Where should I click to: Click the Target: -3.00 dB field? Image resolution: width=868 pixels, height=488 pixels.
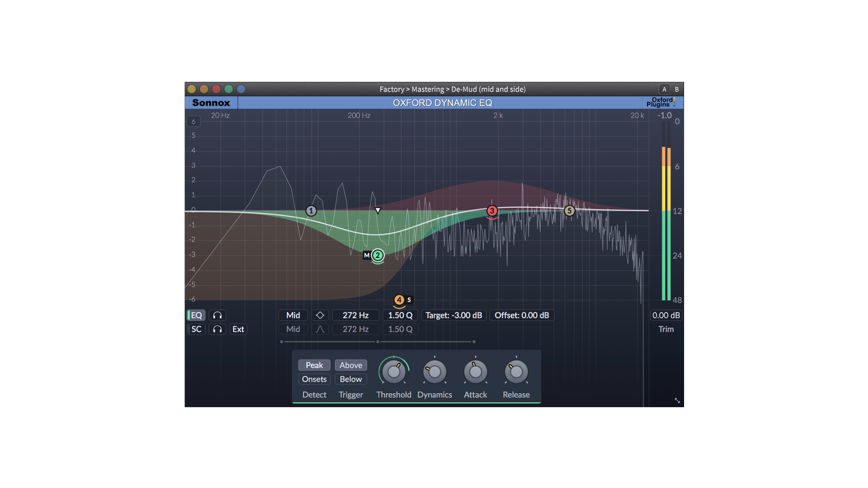(454, 315)
